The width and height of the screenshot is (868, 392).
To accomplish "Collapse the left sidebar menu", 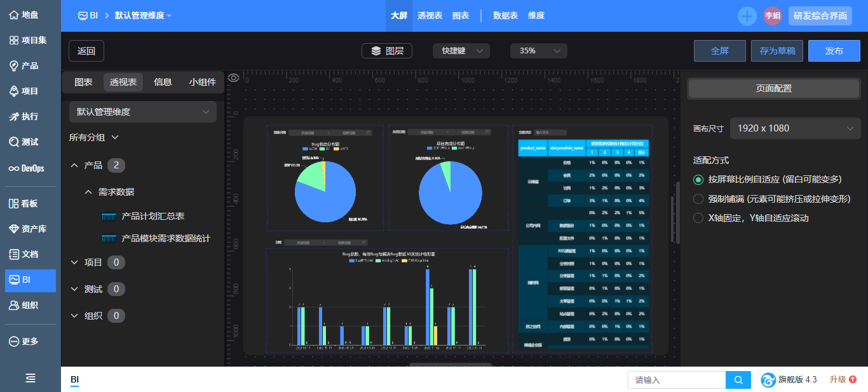I will click(x=31, y=378).
